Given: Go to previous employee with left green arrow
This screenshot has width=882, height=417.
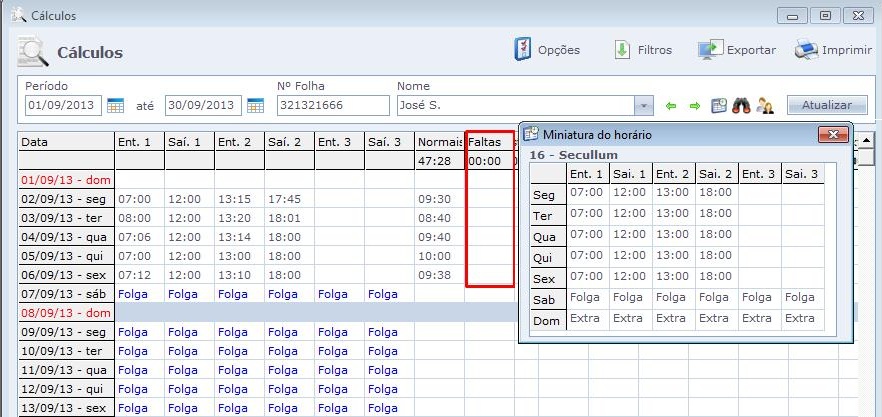Looking at the screenshot, I should coord(671,105).
